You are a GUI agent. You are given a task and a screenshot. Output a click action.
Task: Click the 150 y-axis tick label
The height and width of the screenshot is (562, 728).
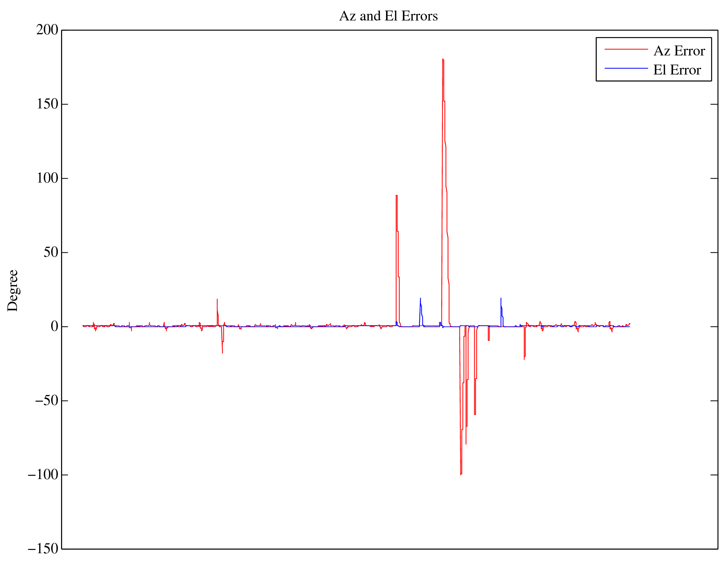pyautogui.click(x=47, y=104)
